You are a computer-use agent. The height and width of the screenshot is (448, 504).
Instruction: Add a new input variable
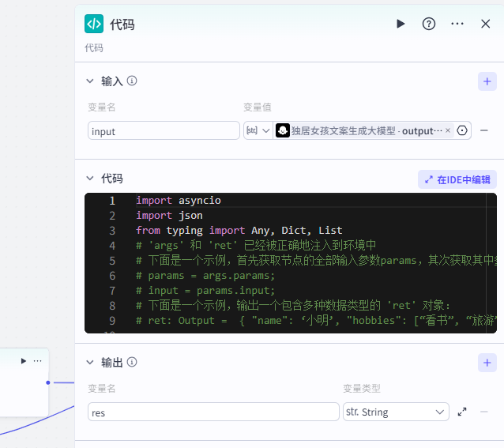[487, 81]
